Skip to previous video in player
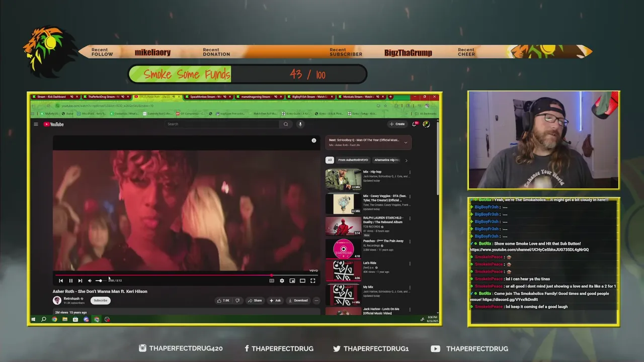Image resolution: width=644 pixels, height=362 pixels. coord(61,281)
